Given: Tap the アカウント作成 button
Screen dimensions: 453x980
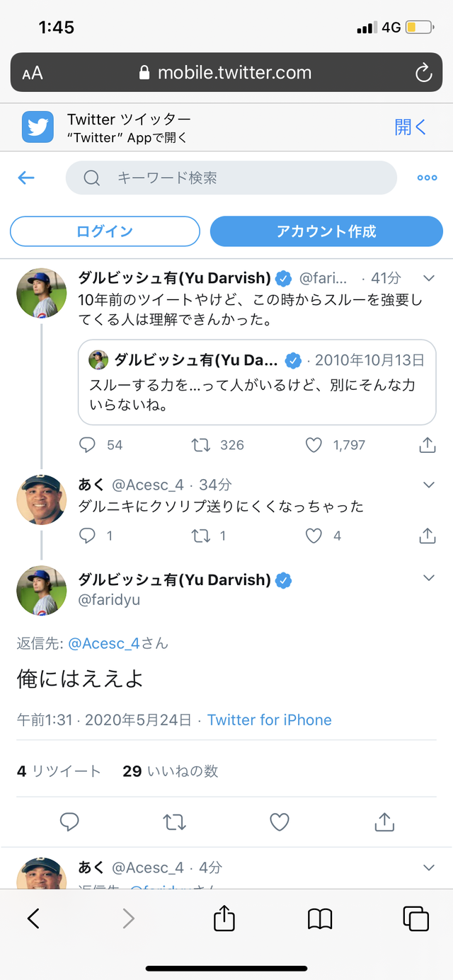Looking at the screenshot, I should (x=326, y=231).
